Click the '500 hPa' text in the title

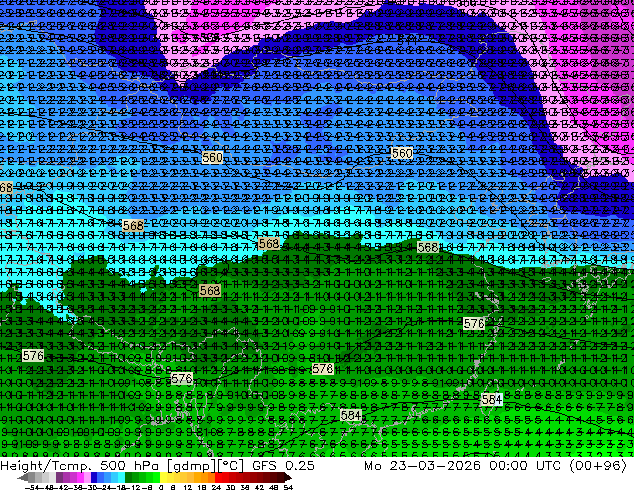pyautogui.click(x=129, y=466)
